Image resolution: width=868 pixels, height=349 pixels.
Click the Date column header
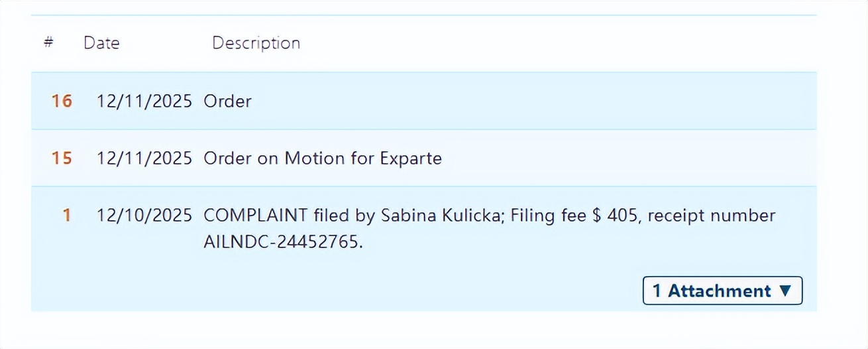coord(101,43)
